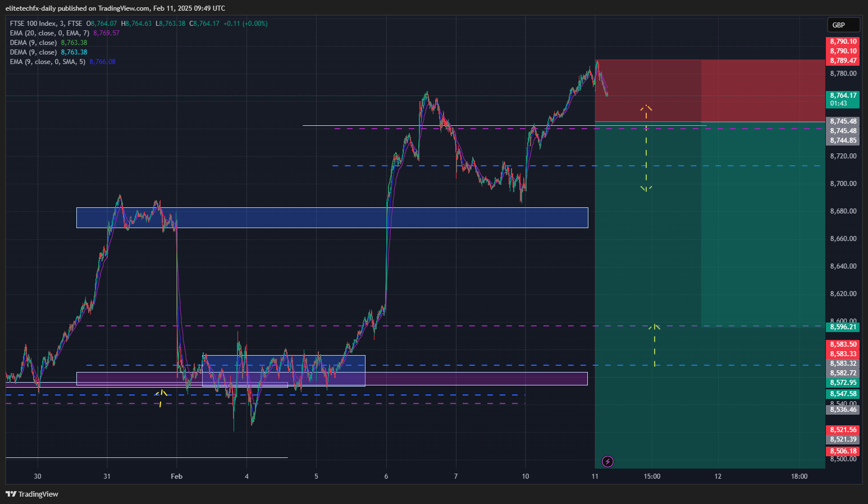
Task: Click the +0.11 (+0.00%) change value
Action: point(245,24)
